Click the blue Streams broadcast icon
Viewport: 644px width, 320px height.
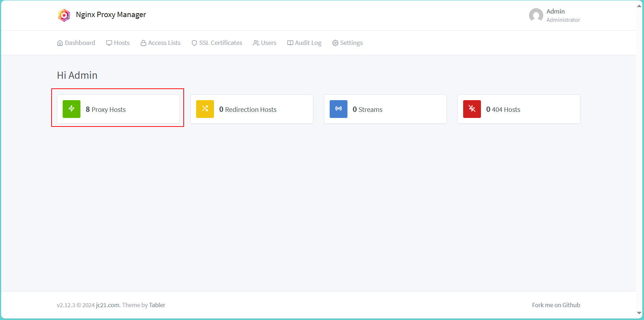[339, 109]
